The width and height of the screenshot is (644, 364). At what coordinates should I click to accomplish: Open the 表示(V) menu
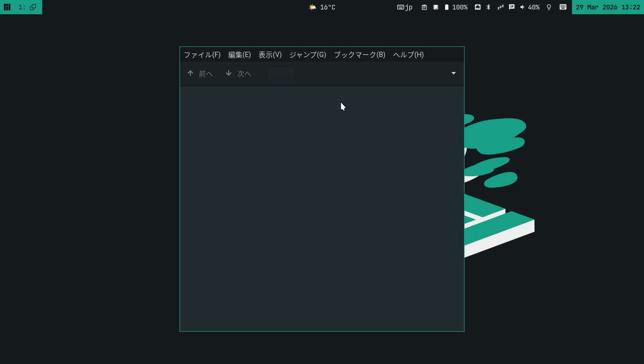click(x=270, y=55)
